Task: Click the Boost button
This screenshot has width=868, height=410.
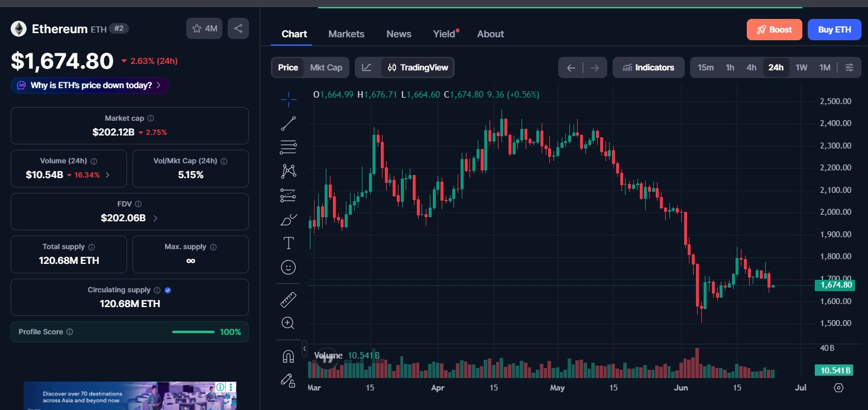Action: point(775,30)
